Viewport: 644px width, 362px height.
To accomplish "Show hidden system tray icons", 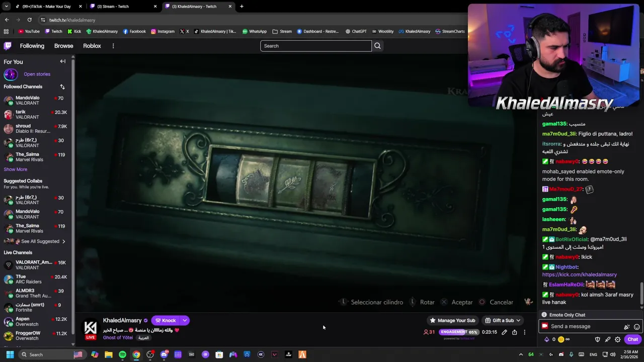I will tap(521, 354).
